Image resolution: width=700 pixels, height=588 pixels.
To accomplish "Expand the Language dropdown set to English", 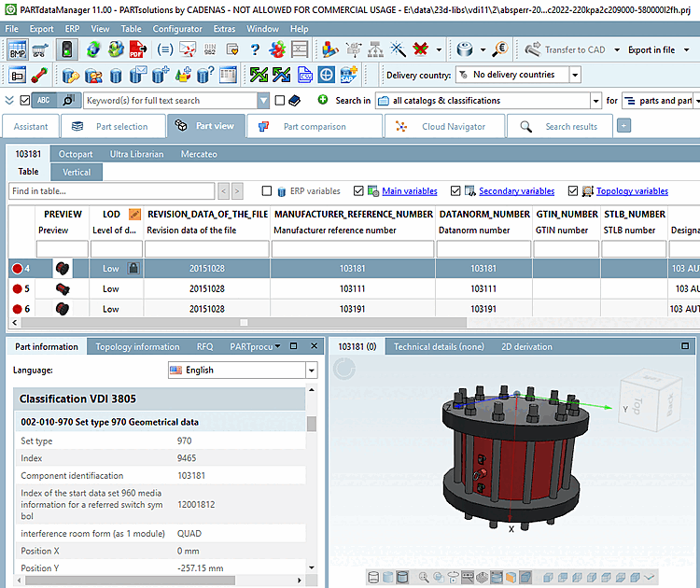I will pyautogui.click(x=311, y=370).
